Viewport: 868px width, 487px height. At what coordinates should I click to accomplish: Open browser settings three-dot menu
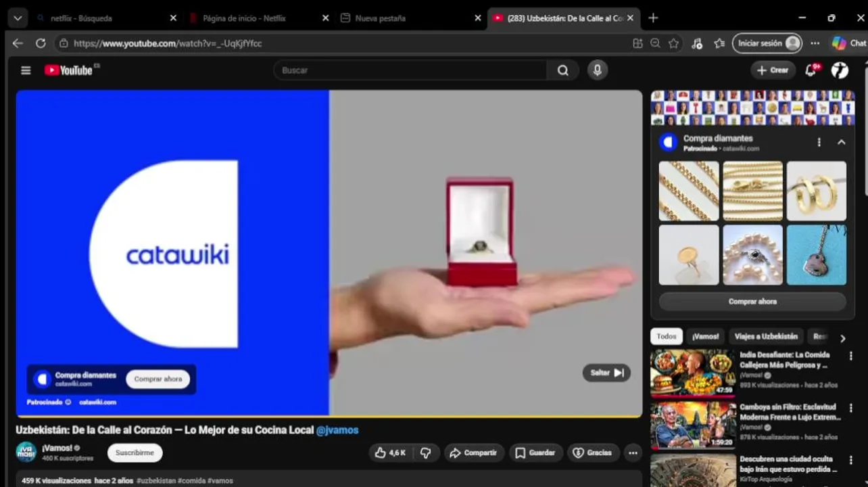(x=815, y=43)
